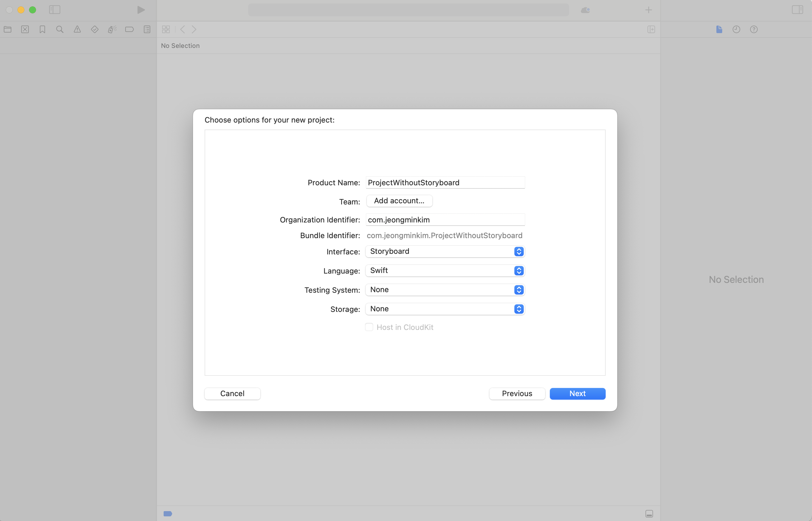Toggle the debug area button at bottom
Viewport: 812px width, 521px height.
pyautogui.click(x=649, y=513)
